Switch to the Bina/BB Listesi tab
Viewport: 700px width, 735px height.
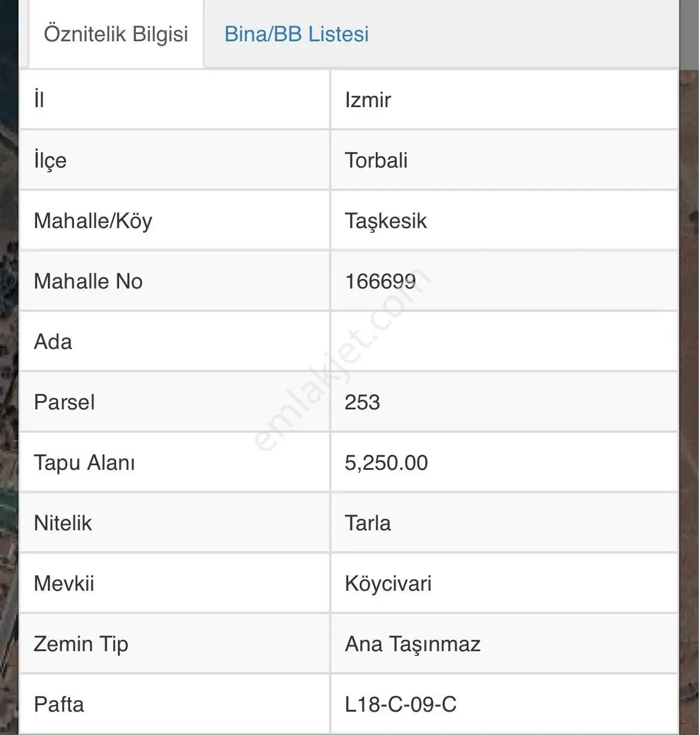click(296, 34)
